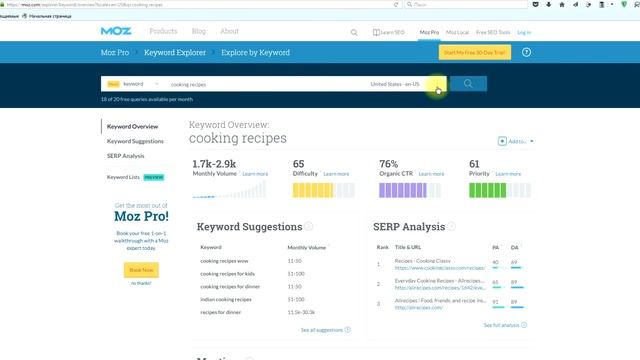Click the browser search box
The height and width of the screenshot is (360, 640).
[x=466, y=4]
